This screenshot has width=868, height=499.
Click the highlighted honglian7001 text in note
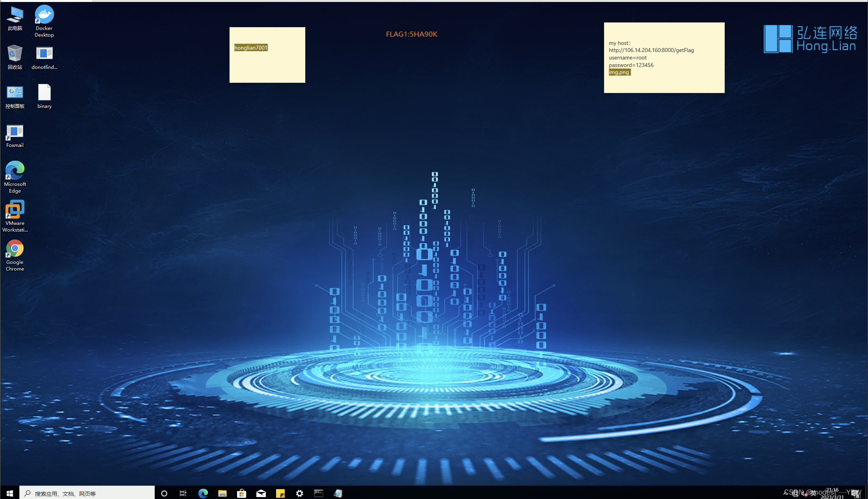pos(250,48)
